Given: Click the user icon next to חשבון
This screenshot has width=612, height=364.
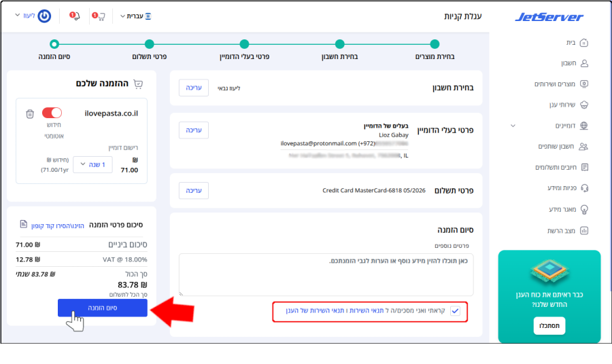Looking at the screenshot, I should pos(584,63).
